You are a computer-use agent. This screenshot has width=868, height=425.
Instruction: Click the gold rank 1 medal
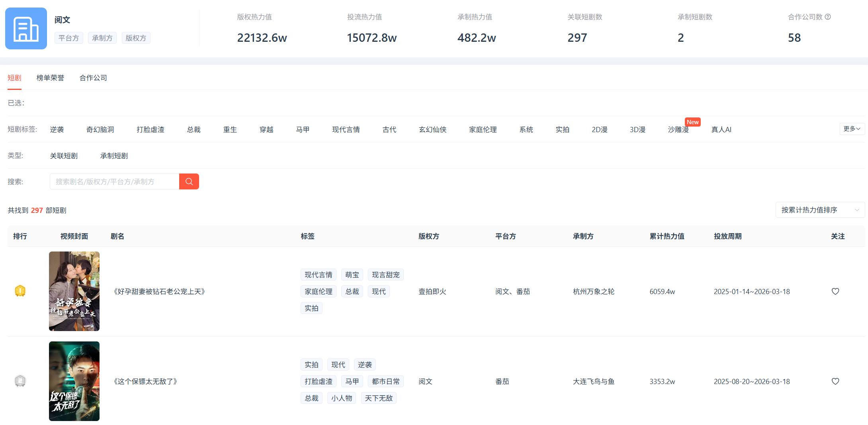[20, 291]
